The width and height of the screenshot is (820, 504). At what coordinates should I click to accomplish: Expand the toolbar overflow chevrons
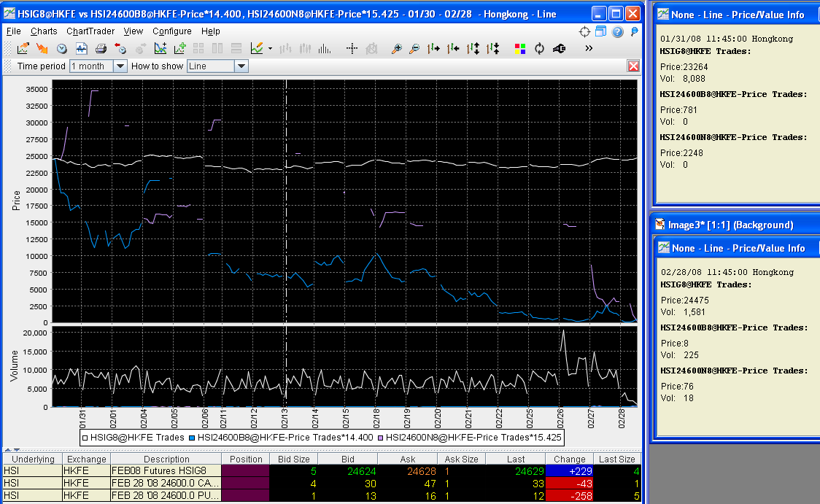(x=589, y=48)
